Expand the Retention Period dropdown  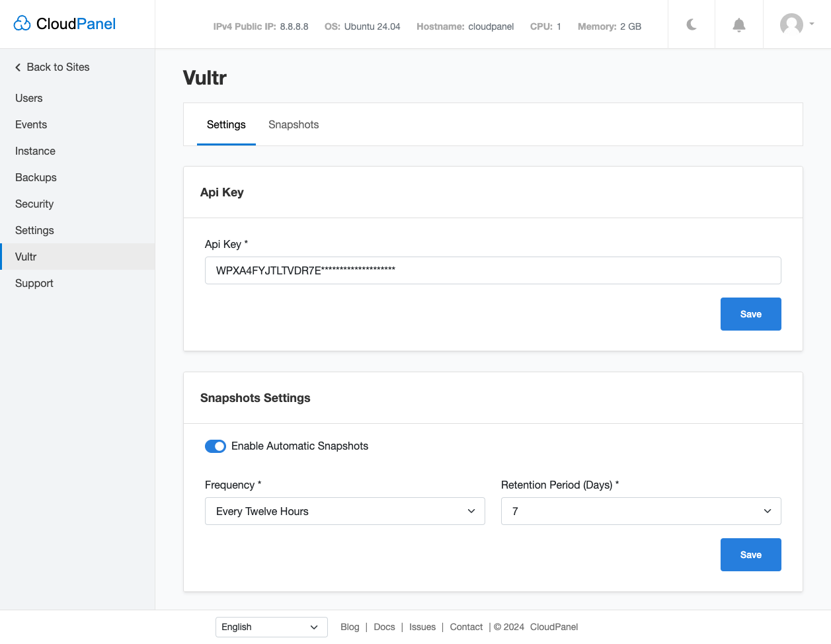coord(640,511)
